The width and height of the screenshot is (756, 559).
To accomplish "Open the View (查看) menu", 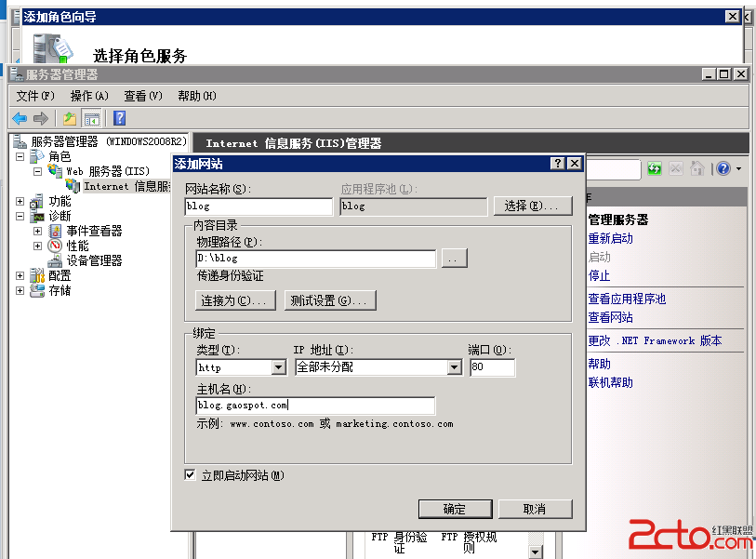I will (x=143, y=96).
